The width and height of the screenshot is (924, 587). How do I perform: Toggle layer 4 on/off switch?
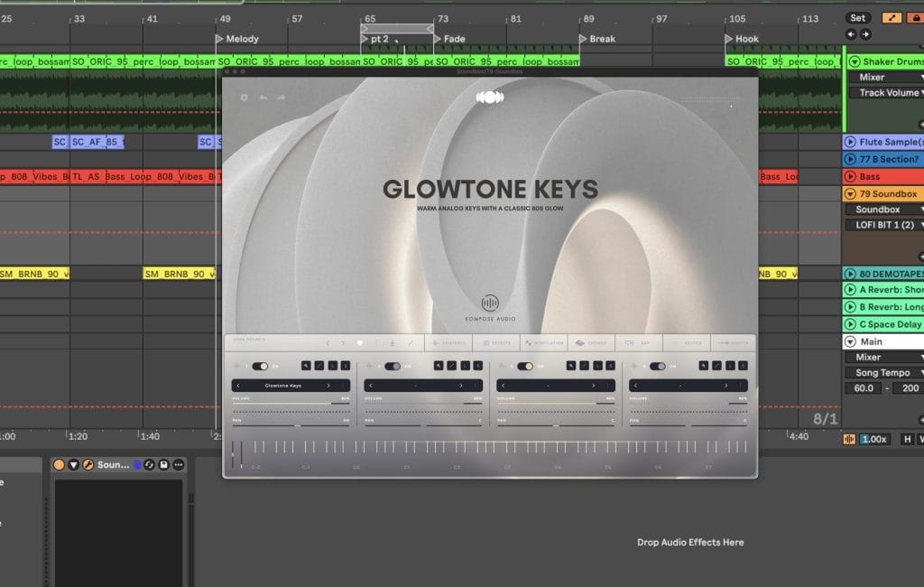pos(658,367)
